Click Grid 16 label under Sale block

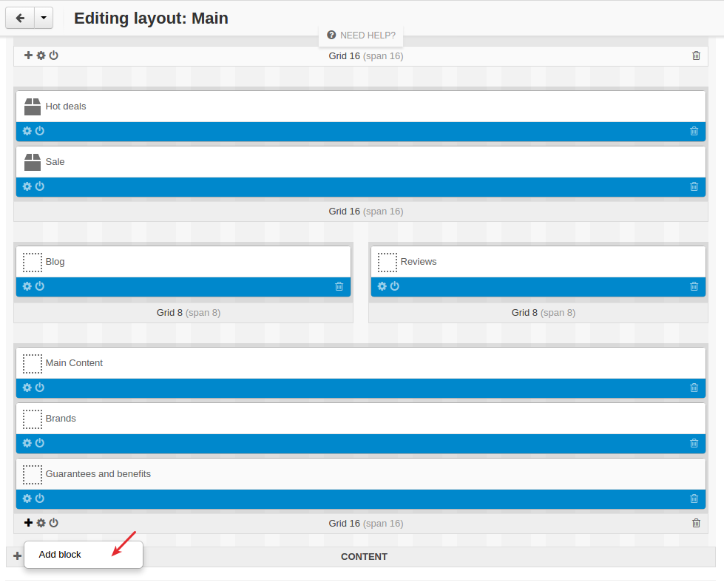click(x=365, y=211)
